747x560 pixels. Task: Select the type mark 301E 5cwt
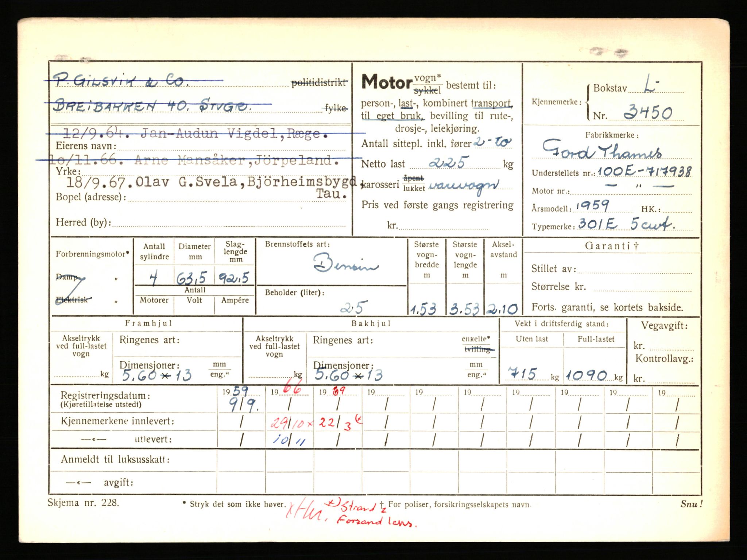coord(626,224)
